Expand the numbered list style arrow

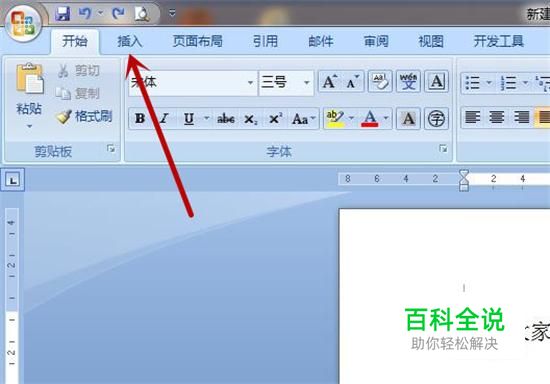pos(525,83)
